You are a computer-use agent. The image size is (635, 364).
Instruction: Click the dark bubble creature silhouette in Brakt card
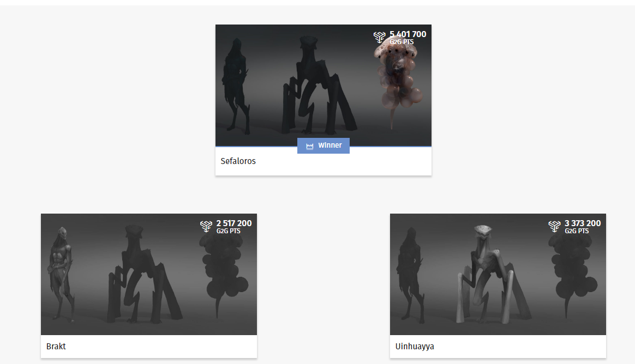click(x=223, y=272)
